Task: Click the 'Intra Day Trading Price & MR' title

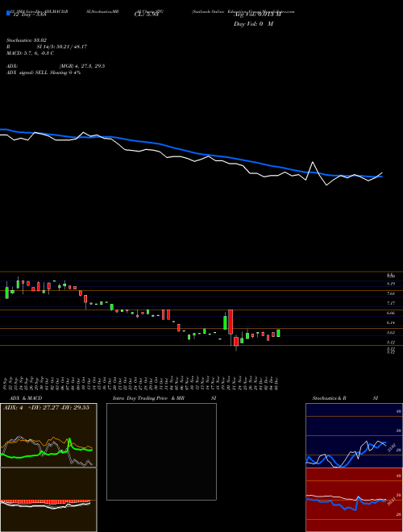Action: [149, 398]
